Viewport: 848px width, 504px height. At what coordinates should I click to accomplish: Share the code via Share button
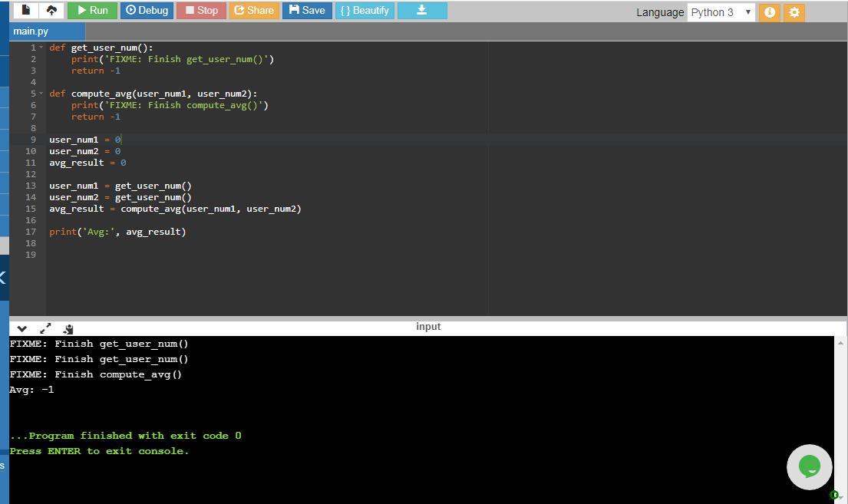pos(254,10)
